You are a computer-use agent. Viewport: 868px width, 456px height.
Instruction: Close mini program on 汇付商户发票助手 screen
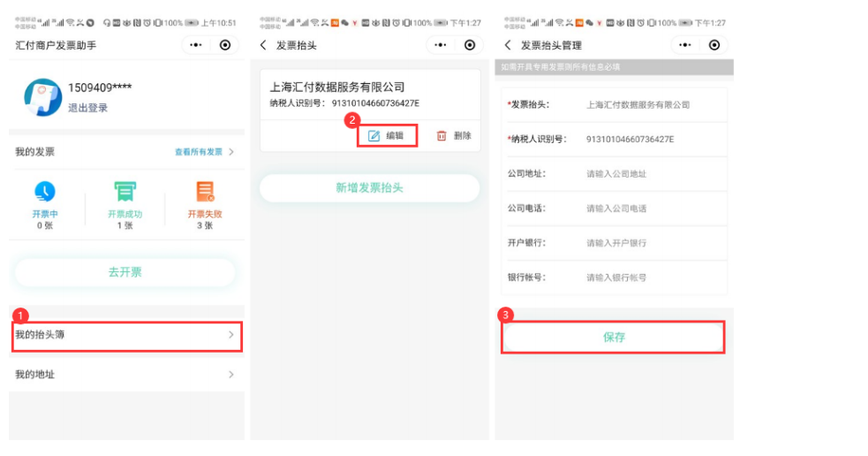225,45
